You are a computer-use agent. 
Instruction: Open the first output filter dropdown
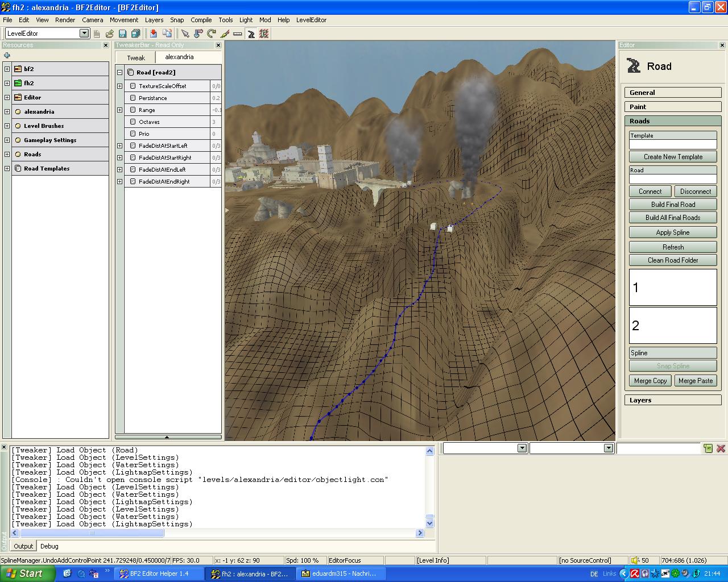522,448
